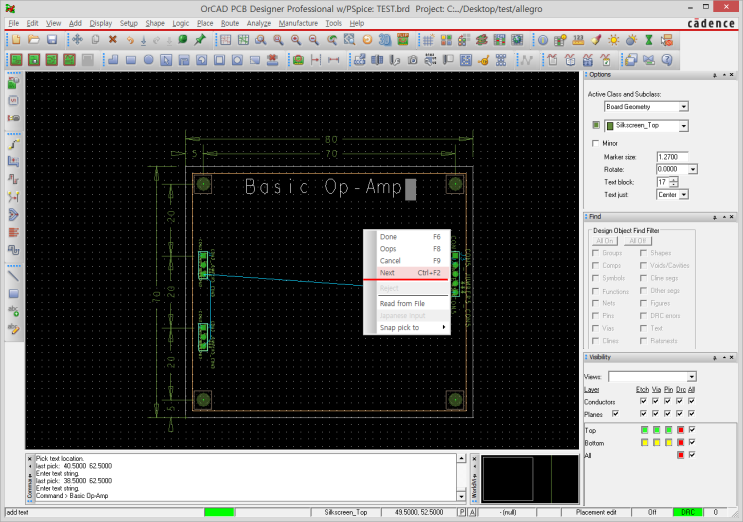Open the Route menu
This screenshot has width=743, height=522.
tap(230, 22)
